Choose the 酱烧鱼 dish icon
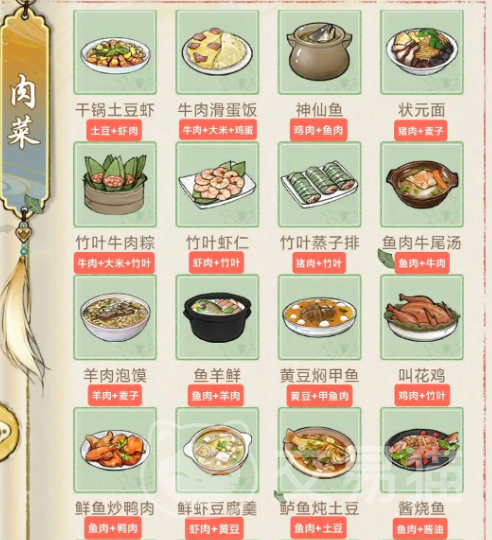The width and height of the screenshot is (492, 540). pos(422,450)
